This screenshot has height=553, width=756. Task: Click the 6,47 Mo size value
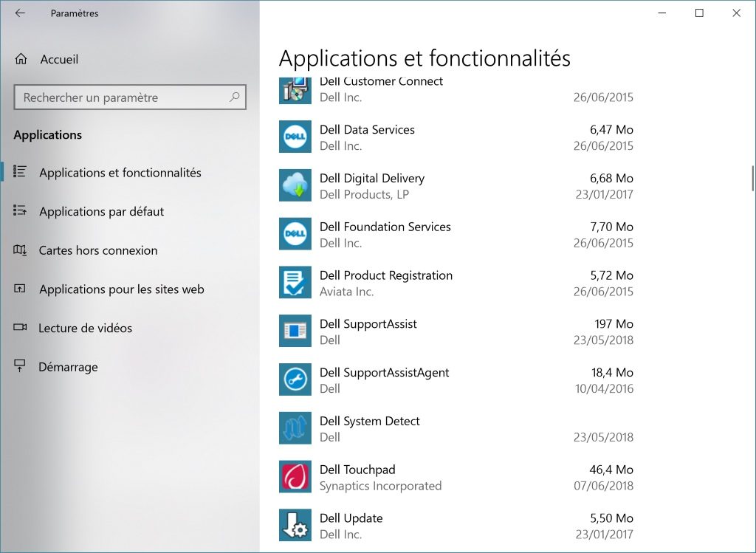tap(611, 129)
